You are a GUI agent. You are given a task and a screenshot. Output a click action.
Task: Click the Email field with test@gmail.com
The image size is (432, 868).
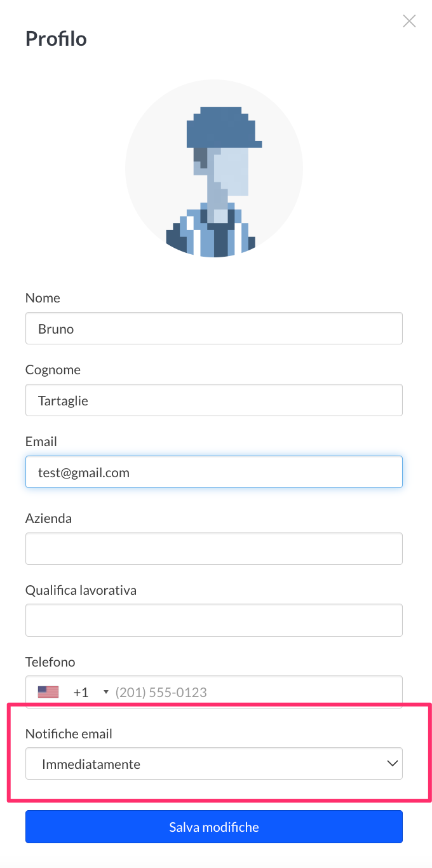point(214,472)
